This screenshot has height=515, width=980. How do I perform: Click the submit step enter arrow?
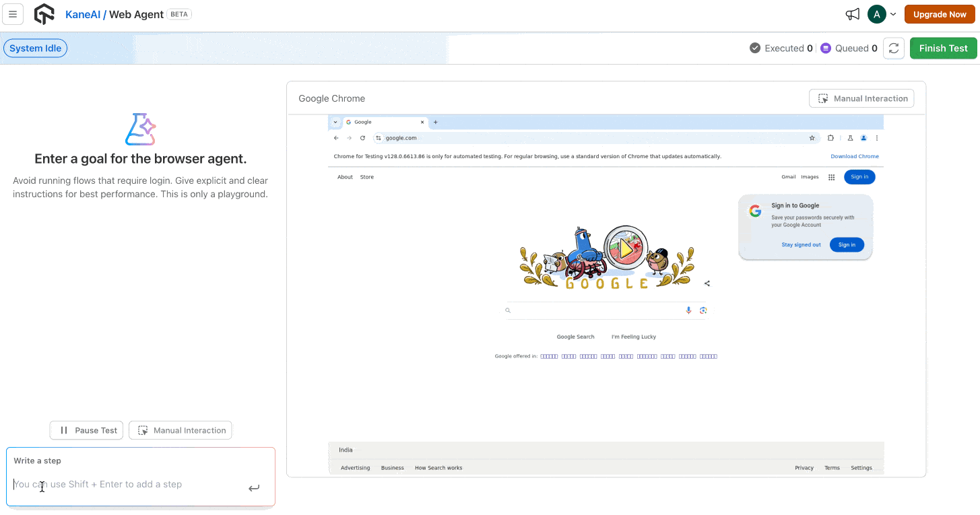pyautogui.click(x=254, y=488)
